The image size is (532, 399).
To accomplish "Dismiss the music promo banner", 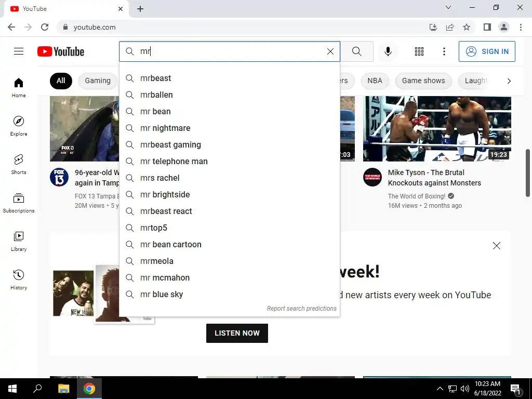I will tap(496, 246).
